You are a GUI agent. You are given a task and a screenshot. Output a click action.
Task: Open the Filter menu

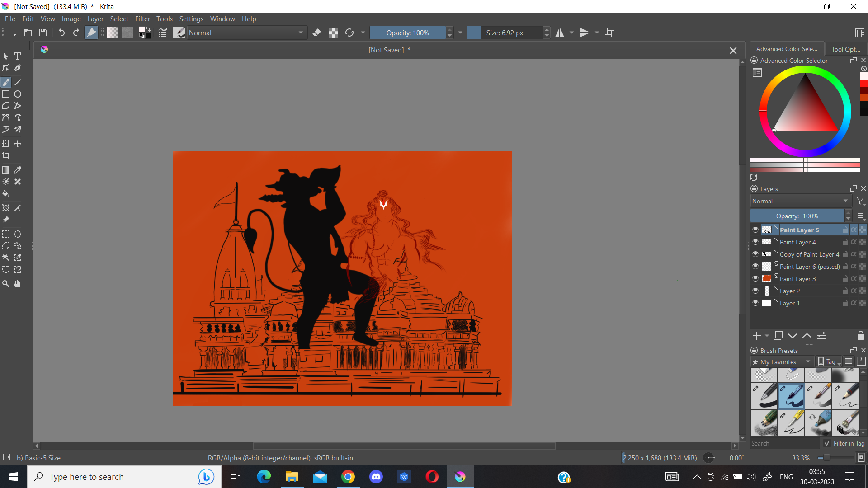142,19
